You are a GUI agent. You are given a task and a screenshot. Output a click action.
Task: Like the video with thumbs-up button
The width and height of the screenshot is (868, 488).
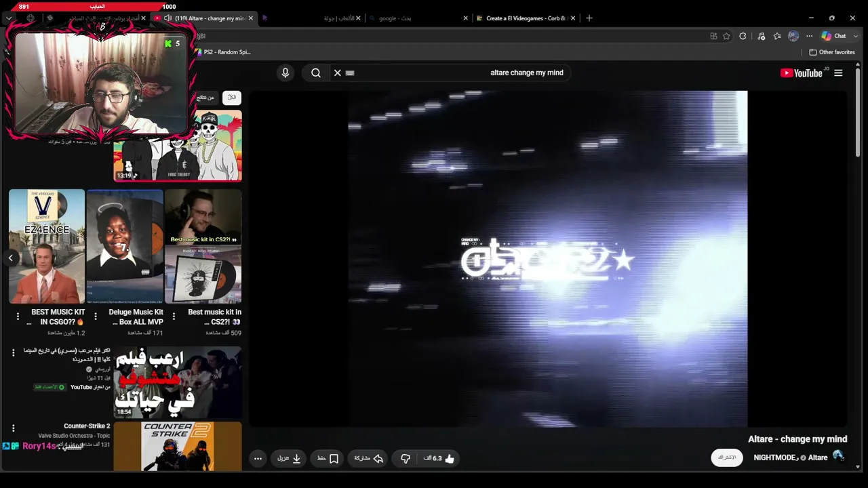click(x=439, y=459)
